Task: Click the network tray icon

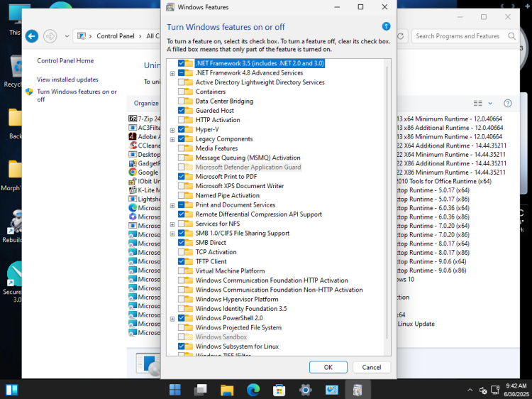Action: [495, 390]
